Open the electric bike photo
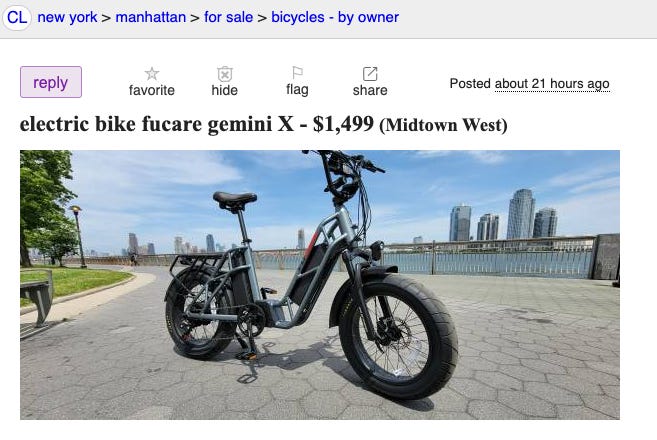This screenshot has height=440, width=657. (x=320, y=285)
